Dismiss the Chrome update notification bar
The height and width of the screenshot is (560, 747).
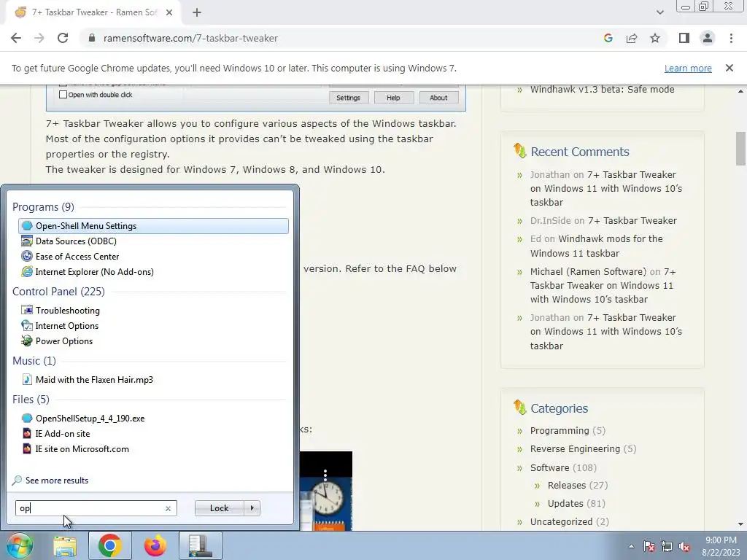click(x=729, y=68)
